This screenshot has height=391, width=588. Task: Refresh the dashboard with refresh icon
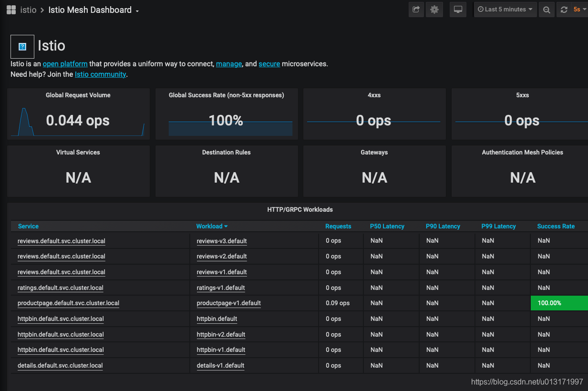pyautogui.click(x=564, y=10)
